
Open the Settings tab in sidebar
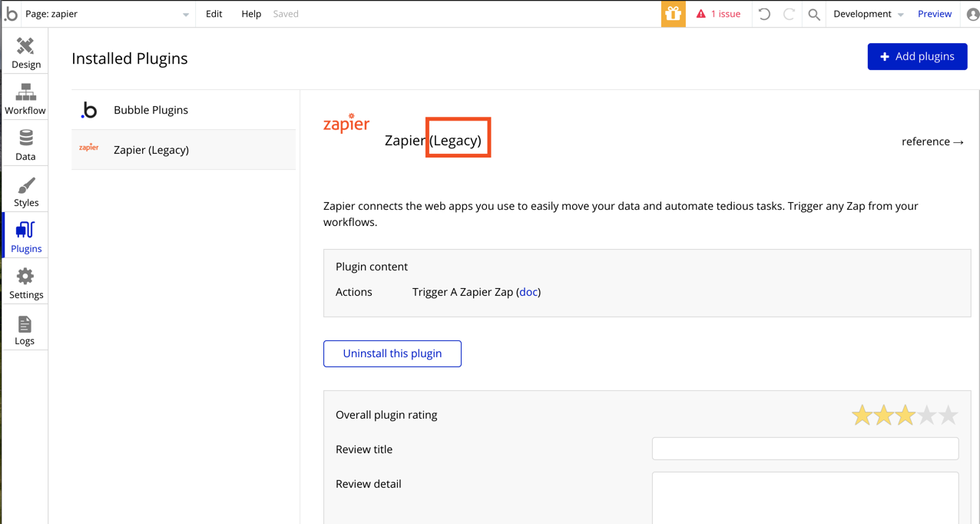point(25,283)
